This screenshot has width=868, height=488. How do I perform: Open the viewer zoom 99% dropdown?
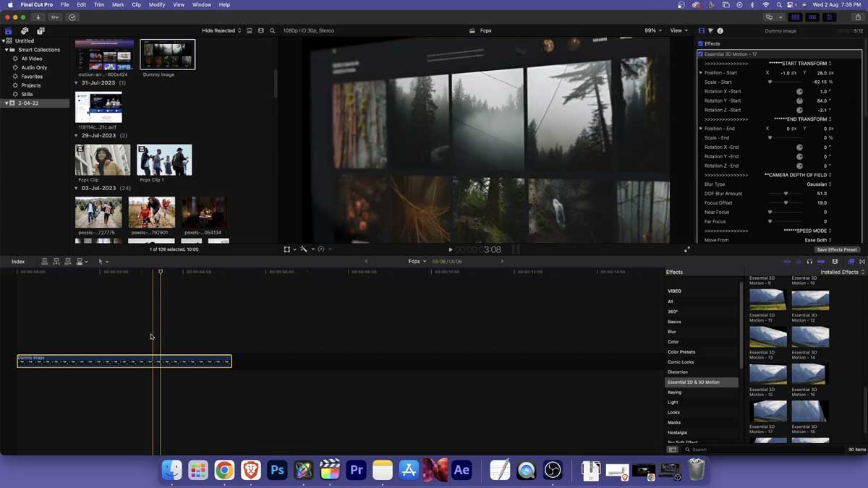click(654, 31)
